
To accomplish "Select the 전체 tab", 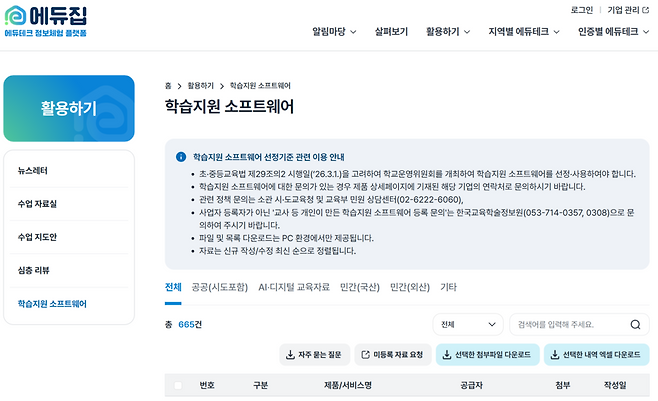I will [173, 287].
